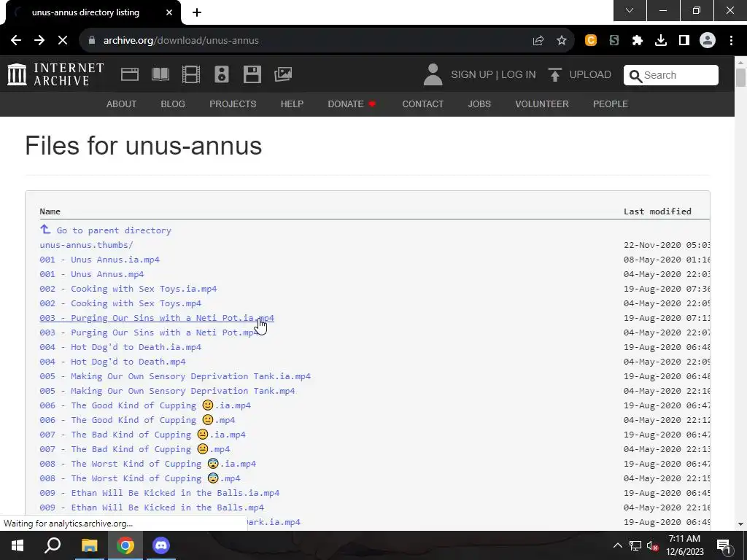Open Chrome downloads icon

[x=661, y=41]
